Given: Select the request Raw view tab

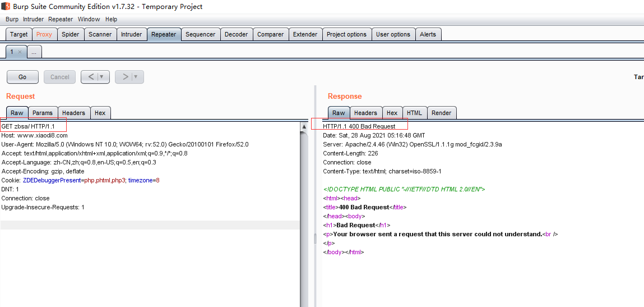Looking at the screenshot, I should pos(17,113).
